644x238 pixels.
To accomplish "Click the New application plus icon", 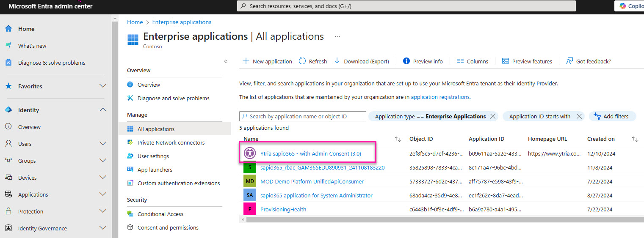I will [246, 61].
